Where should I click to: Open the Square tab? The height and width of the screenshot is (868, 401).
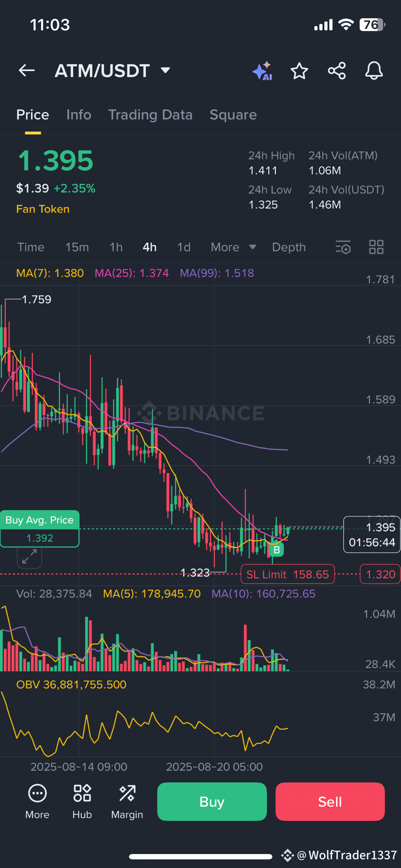tap(233, 115)
